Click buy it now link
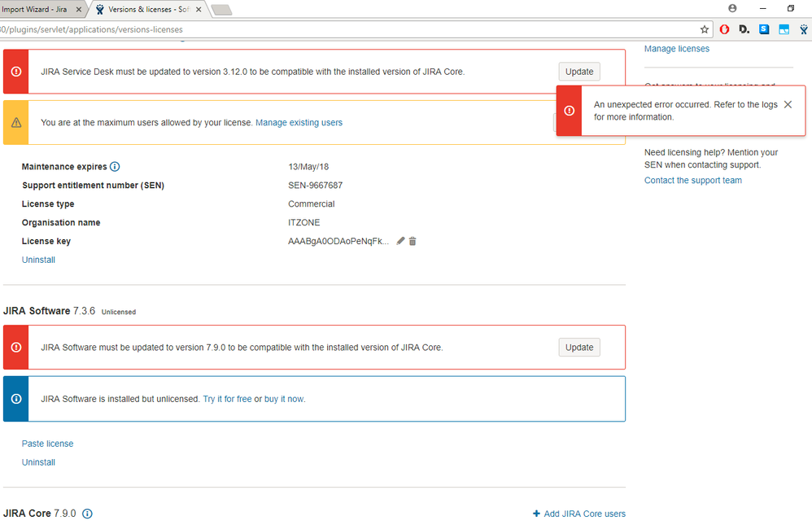Screen dimensions: 812x525 pyautogui.click(x=284, y=399)
